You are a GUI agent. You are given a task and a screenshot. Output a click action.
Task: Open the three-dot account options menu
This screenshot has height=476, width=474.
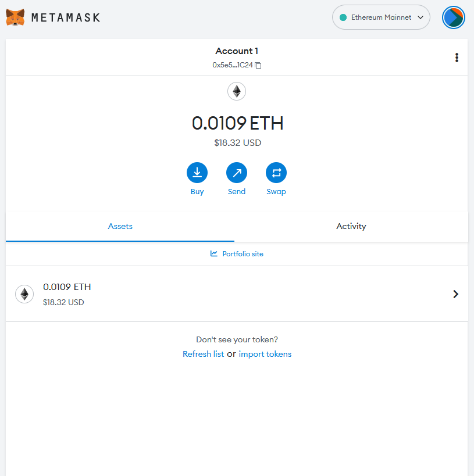pos(457,58)
